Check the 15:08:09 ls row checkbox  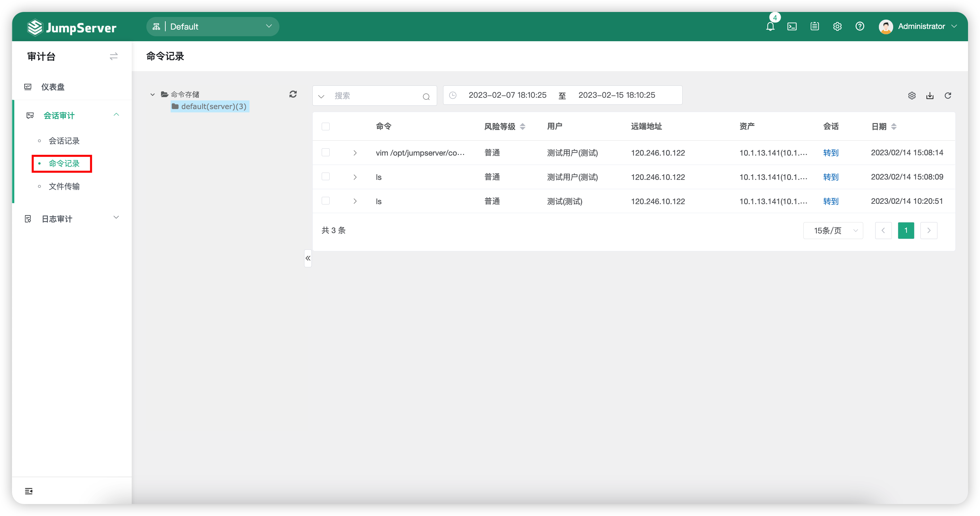click(x=326, y=177)
